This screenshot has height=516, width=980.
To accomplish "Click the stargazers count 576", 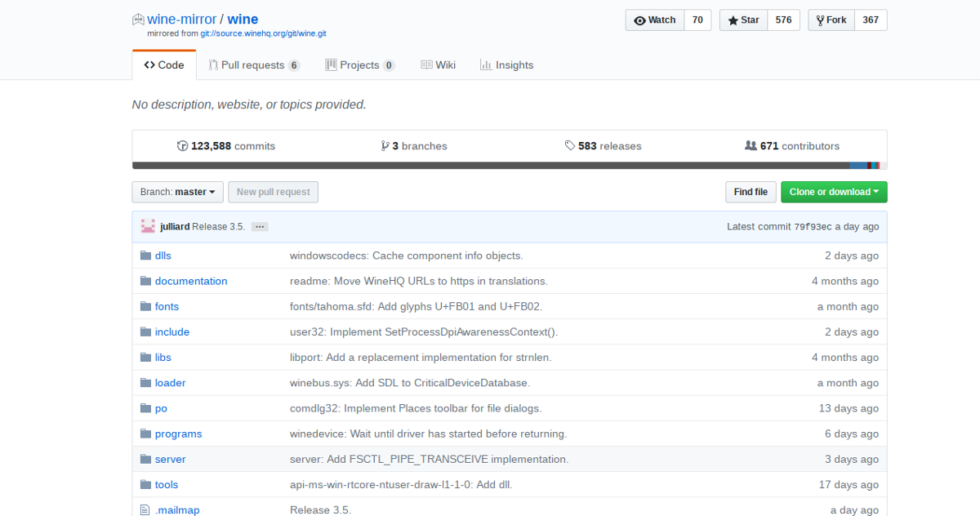I will pyautogui.click(x=784, y=20).
